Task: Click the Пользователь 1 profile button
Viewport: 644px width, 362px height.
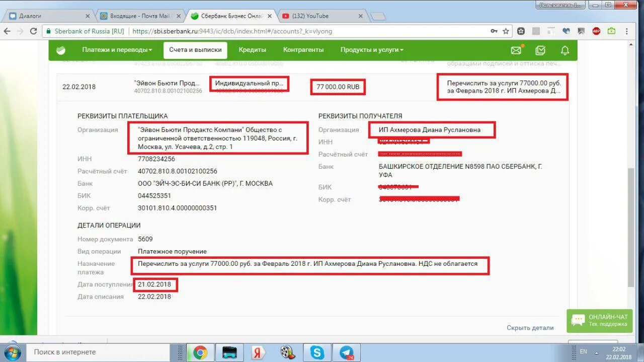Action: (x=560, y=5)
